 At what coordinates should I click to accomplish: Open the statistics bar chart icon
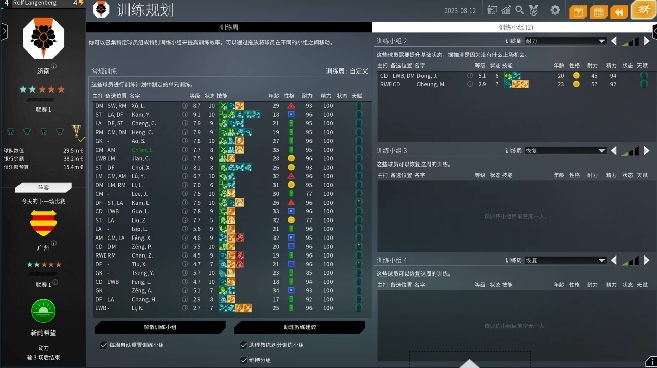(506, 10)
